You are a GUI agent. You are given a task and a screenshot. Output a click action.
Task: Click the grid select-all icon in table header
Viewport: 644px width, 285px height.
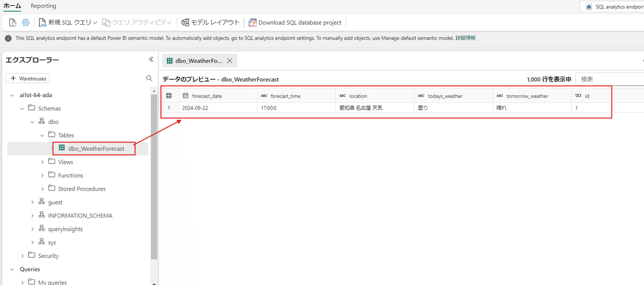(169, 96)
